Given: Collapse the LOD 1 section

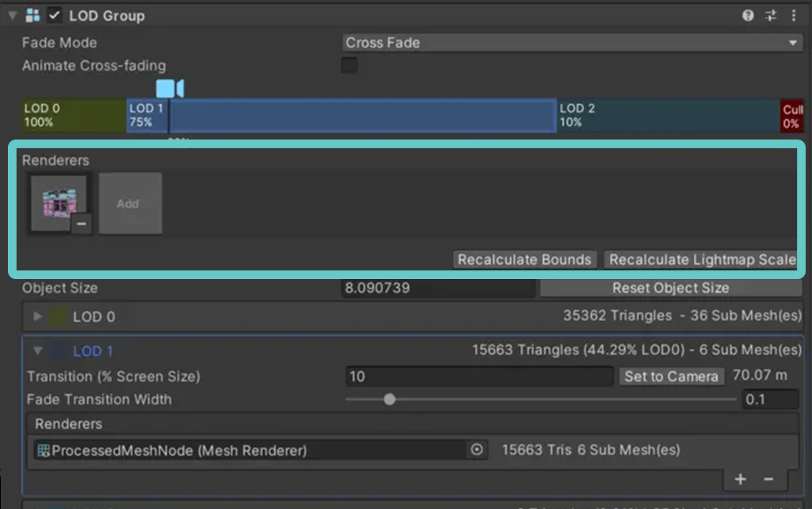Looking at the screenshot, I should coord(37,350).
